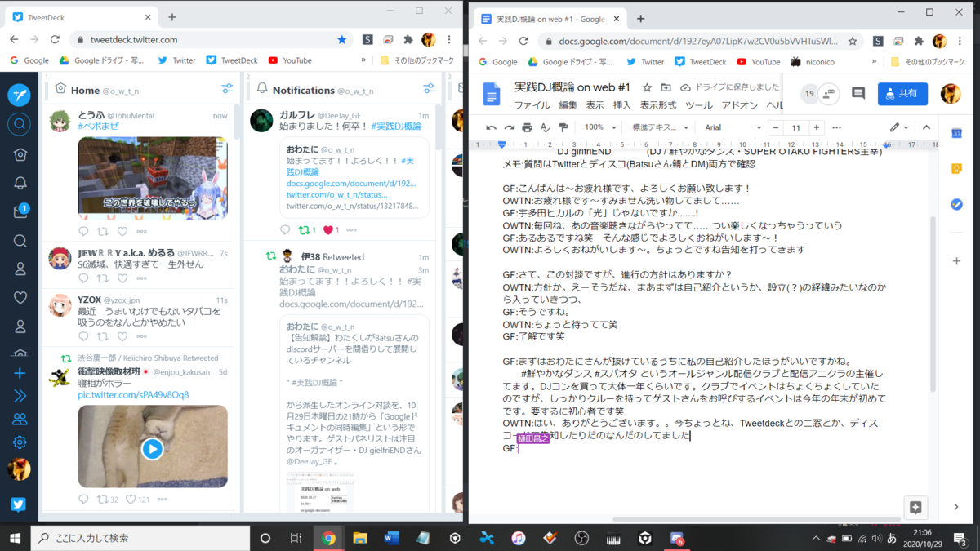
Task: Click the #実践DJ概論 hashtag in ガルフレ notification
Action: pyautogui.click(x=396, y=127)
